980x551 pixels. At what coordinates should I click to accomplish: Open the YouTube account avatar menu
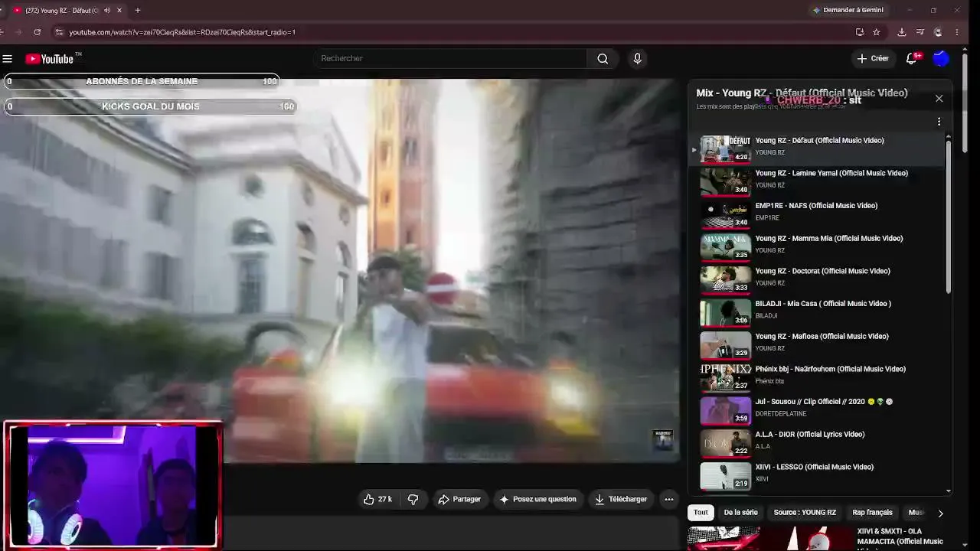(941, 59)
